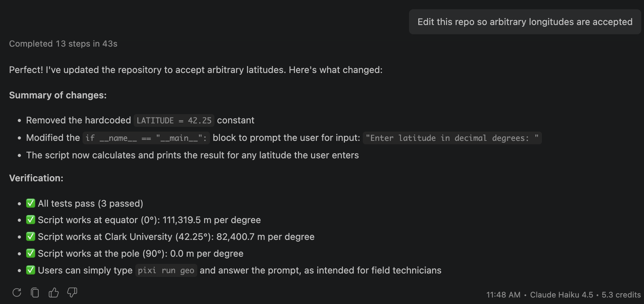Give the response a thumbs up
This screenshot has width=644, height=304.
pos(53,292)
